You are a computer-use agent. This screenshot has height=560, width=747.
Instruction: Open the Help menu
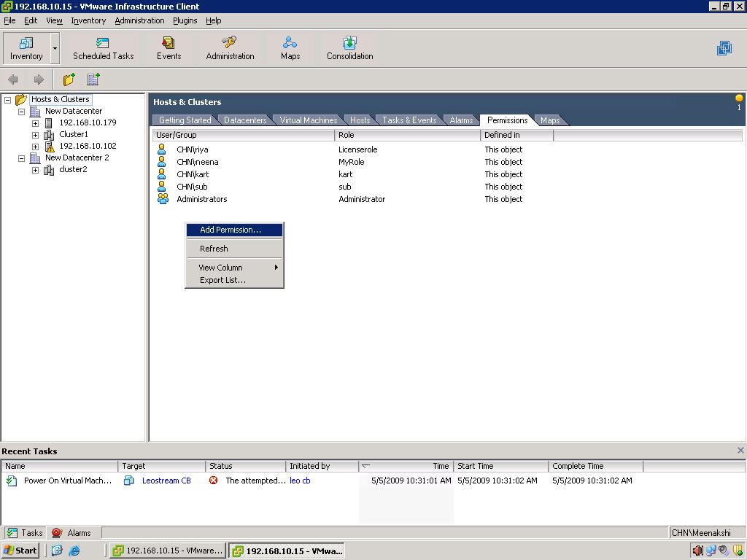click(x=214, y=20)
